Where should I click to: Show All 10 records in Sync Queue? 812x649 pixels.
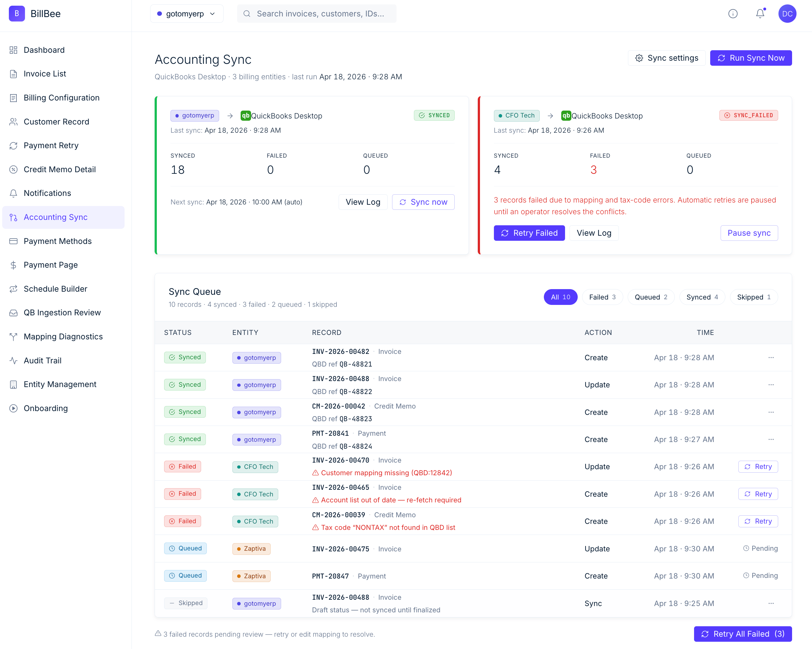[x=560, y=297]
